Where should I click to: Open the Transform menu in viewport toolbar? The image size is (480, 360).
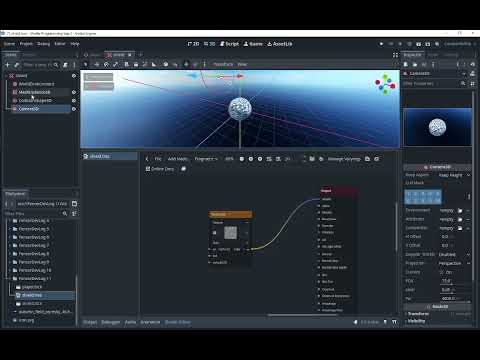click(223, 64)
